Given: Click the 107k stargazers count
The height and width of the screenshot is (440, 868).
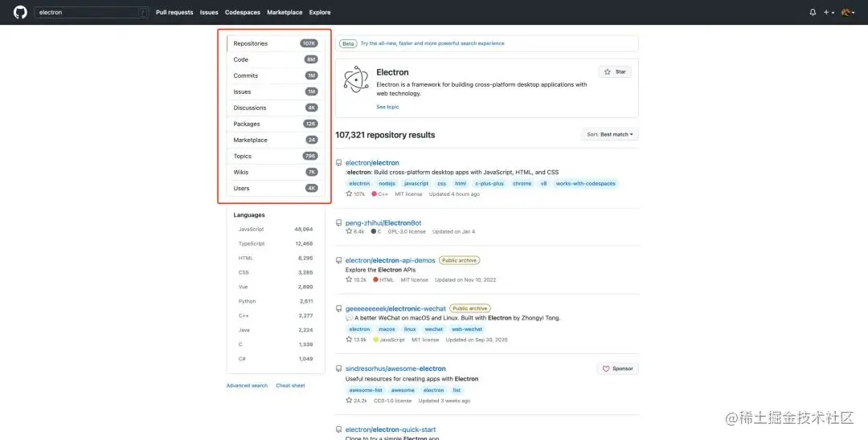Looking at the screenshot, I should (x=355, y=194).
